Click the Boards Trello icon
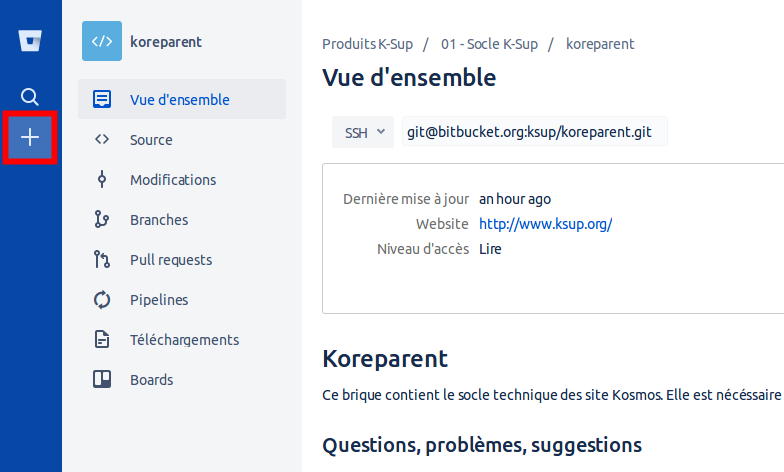The width and height of the screenshot is (784, 472). [102, 379]
